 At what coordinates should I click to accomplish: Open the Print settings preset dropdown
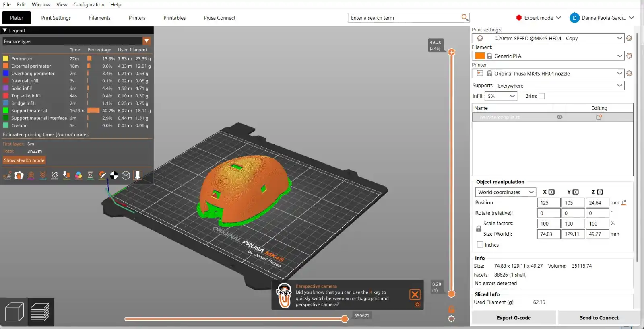548,38
